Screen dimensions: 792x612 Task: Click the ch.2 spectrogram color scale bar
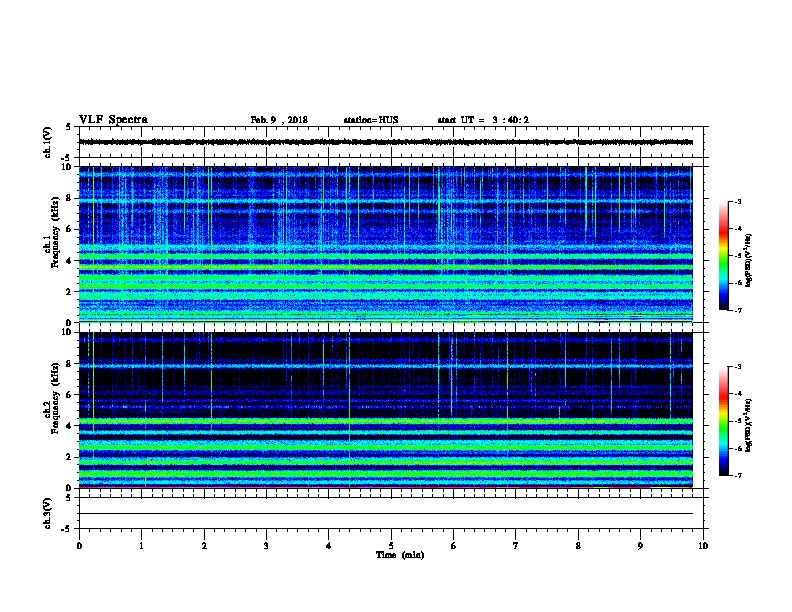click(723, 421)
